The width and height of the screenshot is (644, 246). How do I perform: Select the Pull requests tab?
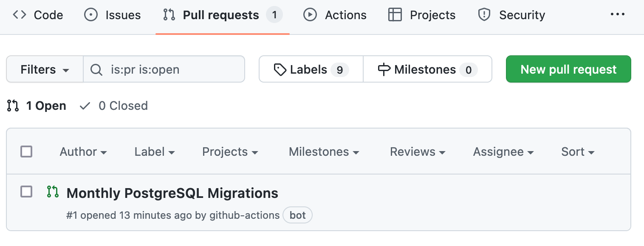tap(223, 15)
